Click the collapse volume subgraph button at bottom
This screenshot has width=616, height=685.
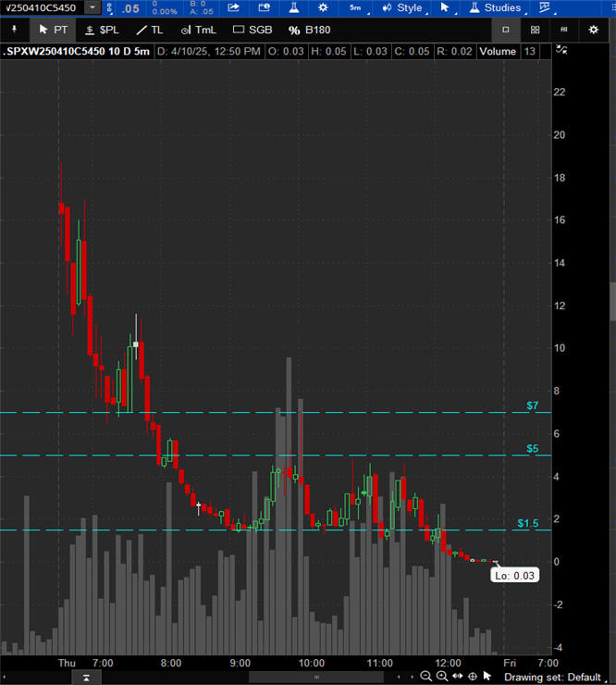coord(86,678)
